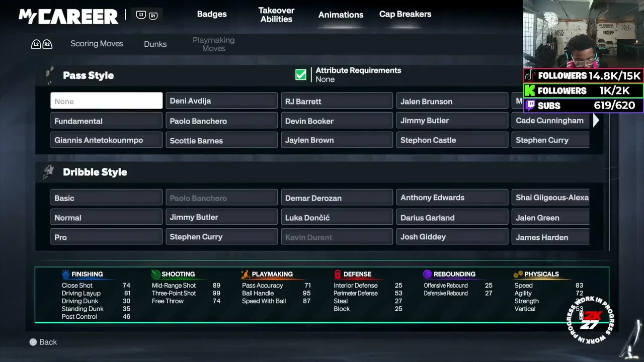The image size is (644, 362).
Task: Select the Josh Giddey dribble style
Action: pos(452,237)
